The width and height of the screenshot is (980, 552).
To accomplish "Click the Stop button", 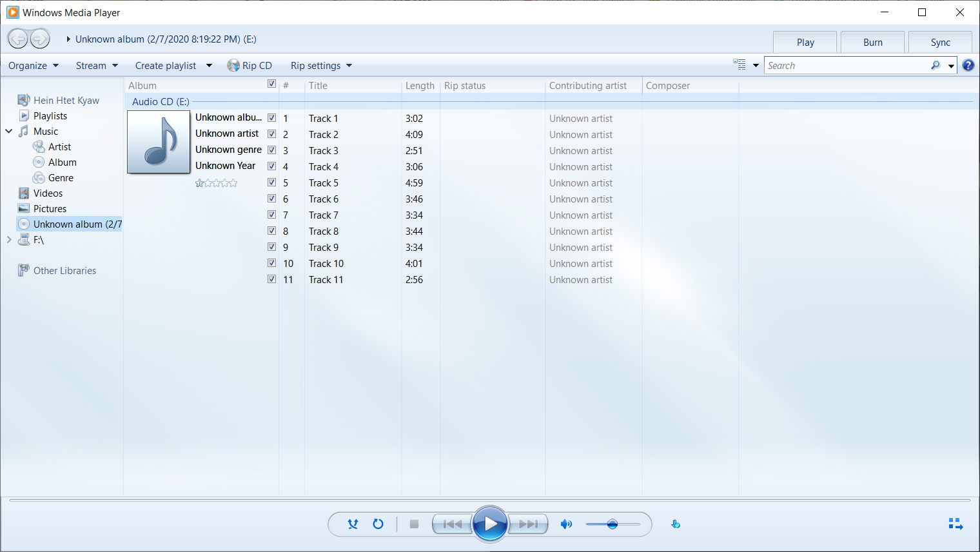I will coord(415,524).
